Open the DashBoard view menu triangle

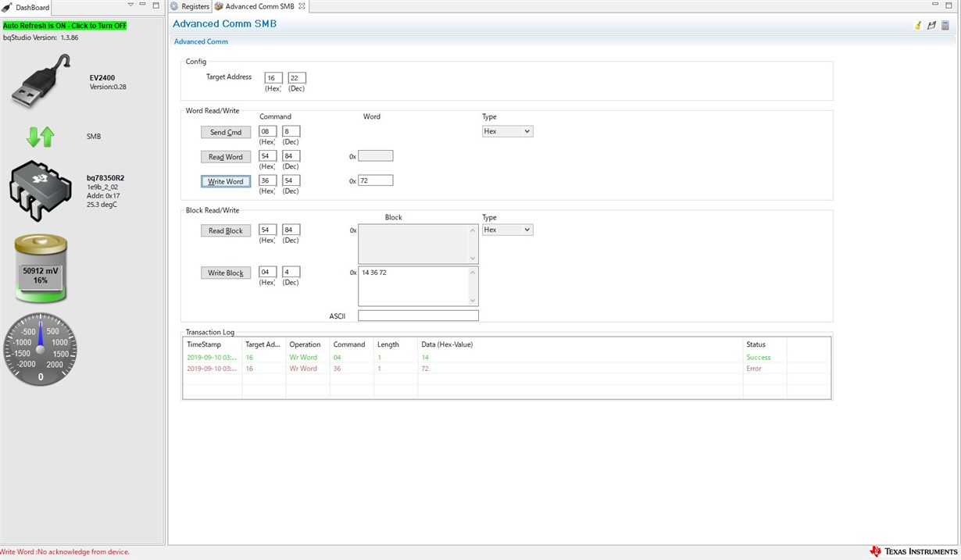pos(130,5)
